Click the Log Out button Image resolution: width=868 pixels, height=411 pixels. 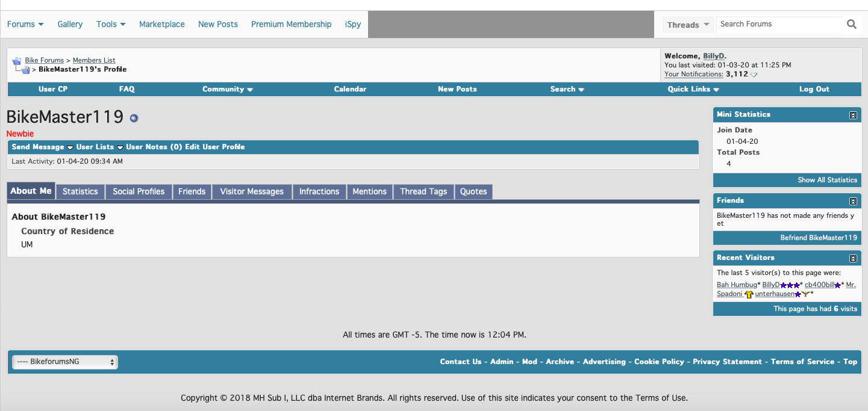[814, 89]
